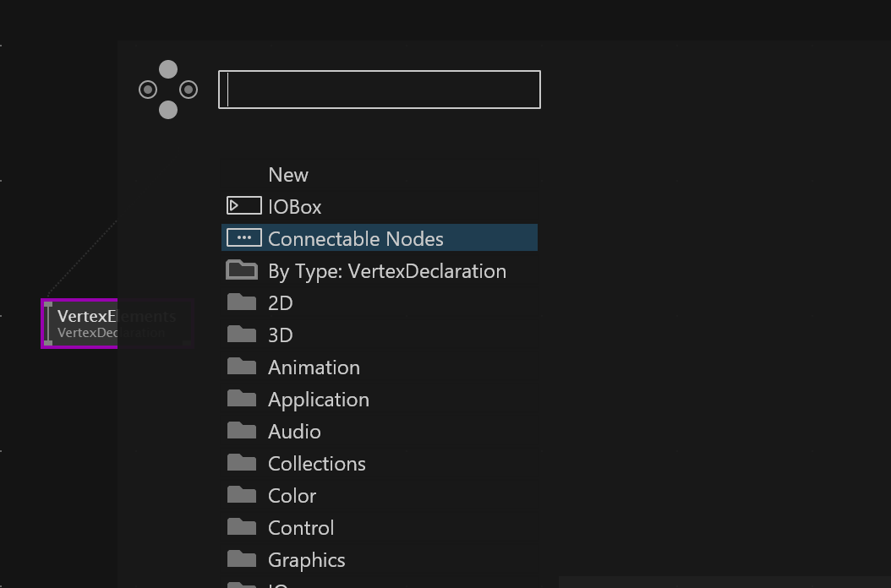Click the Color category folder icon
The image size is (891, 588).
(242, 494)
